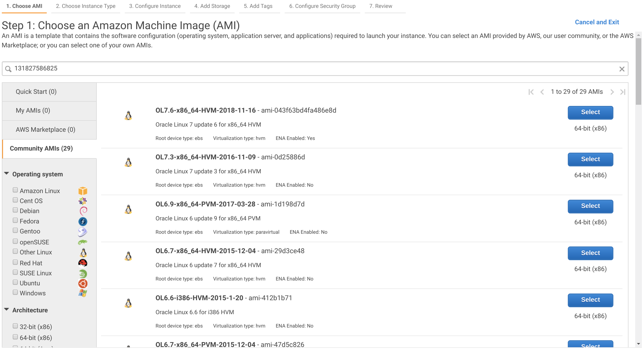This screenshot has height=350, width=644.
Task: Check the 32-bit (x86) architecture filter
Action: click(15, 326)
